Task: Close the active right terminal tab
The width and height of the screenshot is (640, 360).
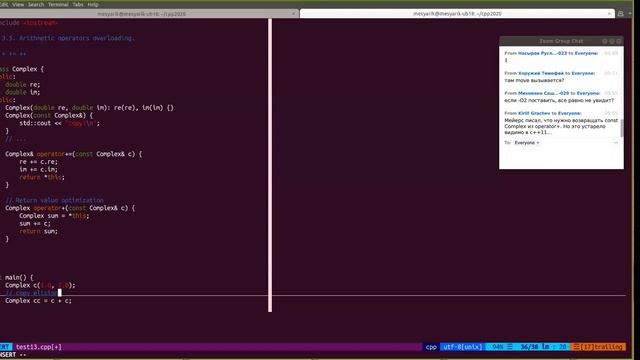Action: click(x=609, y=14)
